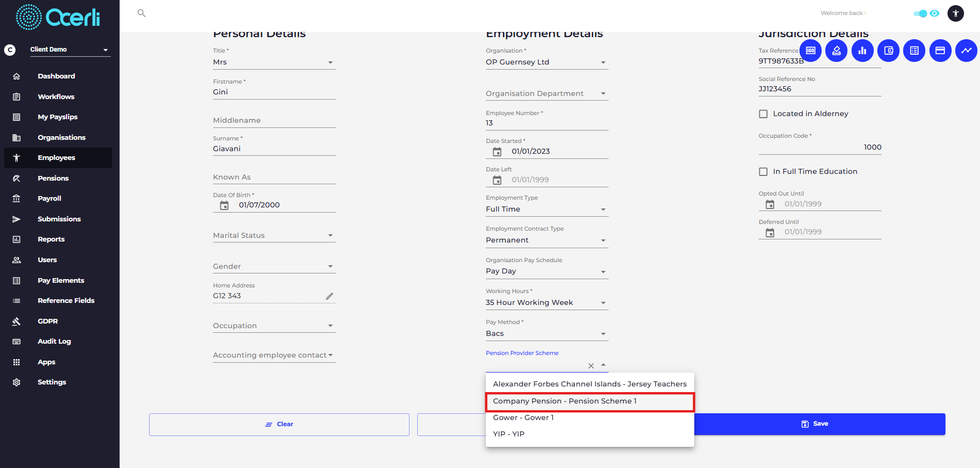
Task: Open the Gender dropdown
Action: pyautogui.click(x=274, y=267)
